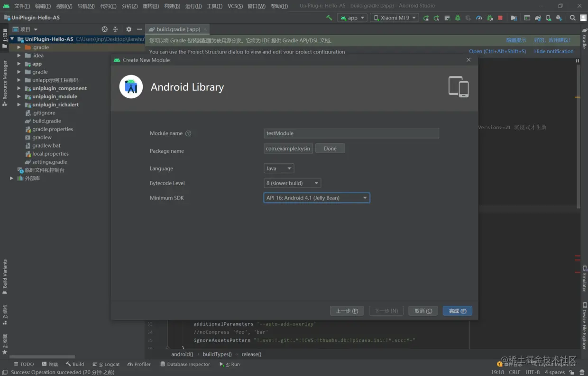Click the Attach Debugger to process icon

click(x=490, y=18)
